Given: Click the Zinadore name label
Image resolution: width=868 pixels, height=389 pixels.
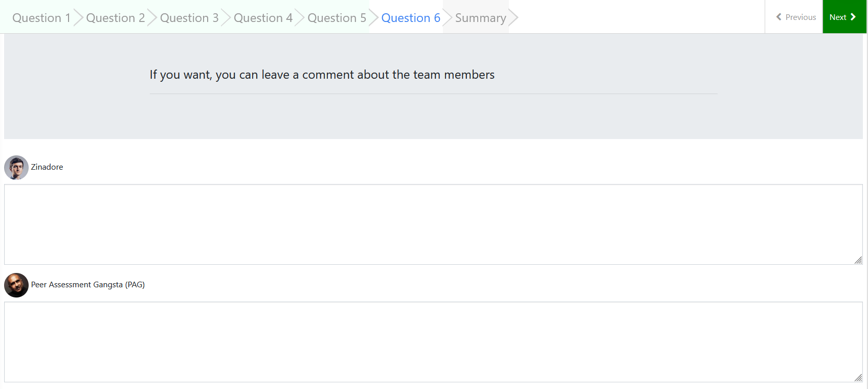Looking at the screenshot, I should click(47, 167).
